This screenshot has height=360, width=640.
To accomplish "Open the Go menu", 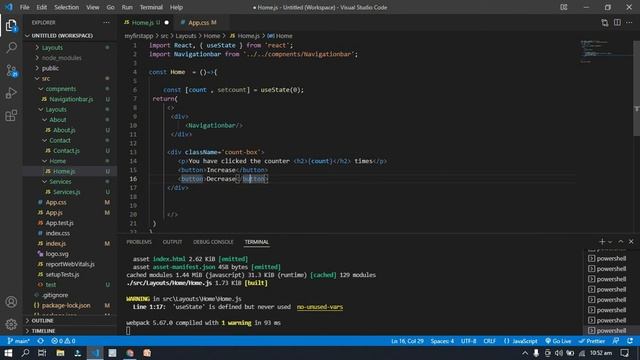I will click(111, 7).
